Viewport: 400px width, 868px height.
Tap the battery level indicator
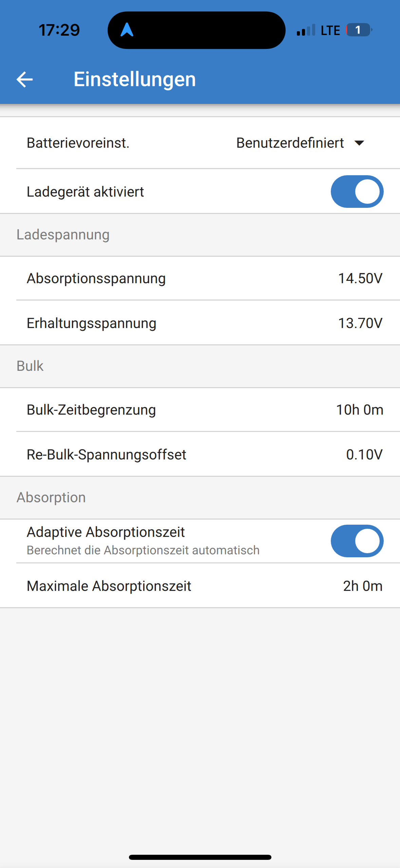click(359, 30)
